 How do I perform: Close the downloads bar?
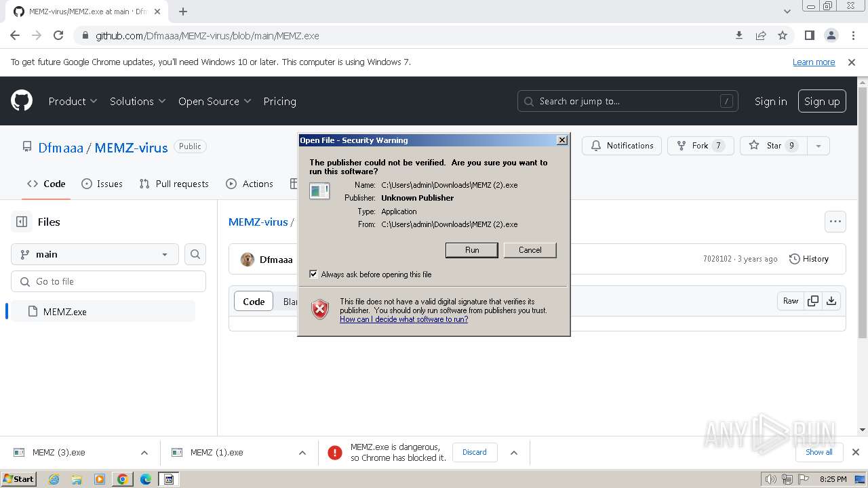point(856,452)
